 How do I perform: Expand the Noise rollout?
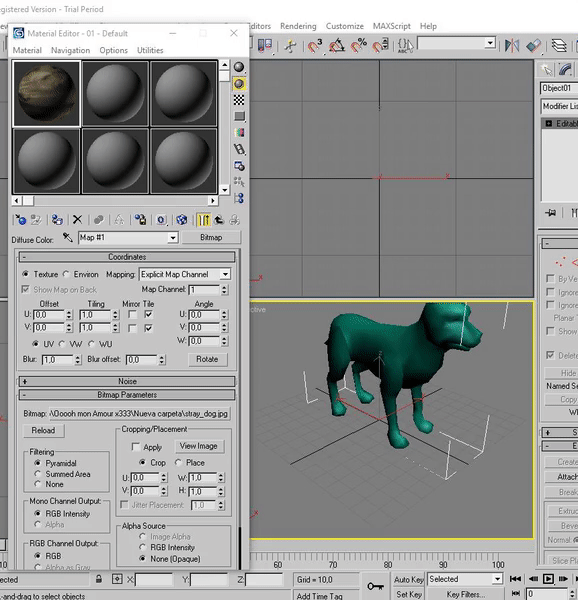click(x=127, y=382)
